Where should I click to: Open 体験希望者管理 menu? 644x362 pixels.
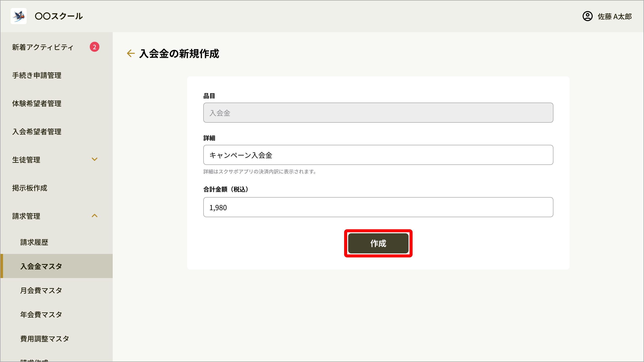(x=37, y=103)
